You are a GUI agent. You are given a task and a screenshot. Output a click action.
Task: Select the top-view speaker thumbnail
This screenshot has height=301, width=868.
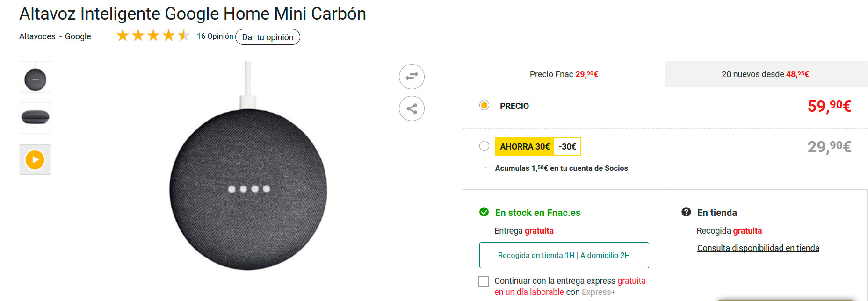[35, 77]
